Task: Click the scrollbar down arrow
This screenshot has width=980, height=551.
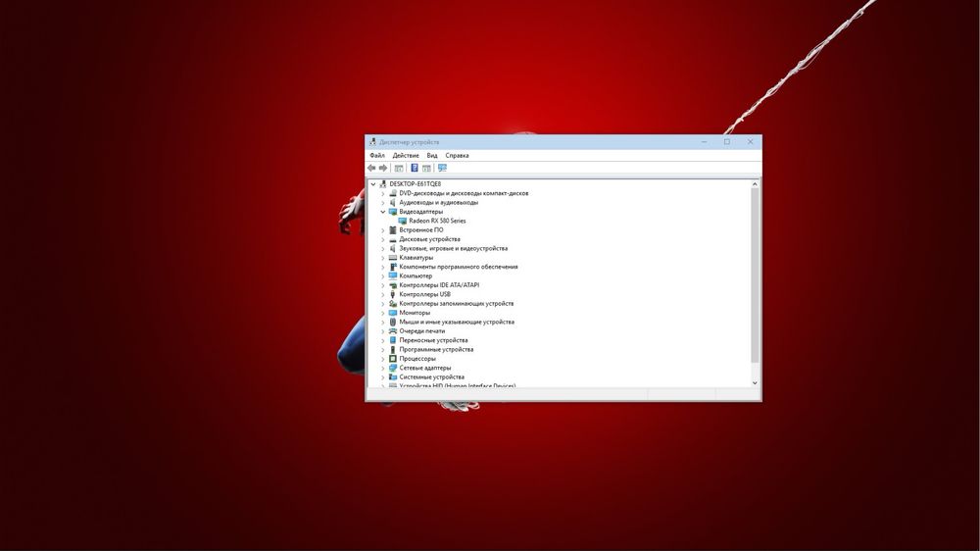Action: tap(755, 382)
